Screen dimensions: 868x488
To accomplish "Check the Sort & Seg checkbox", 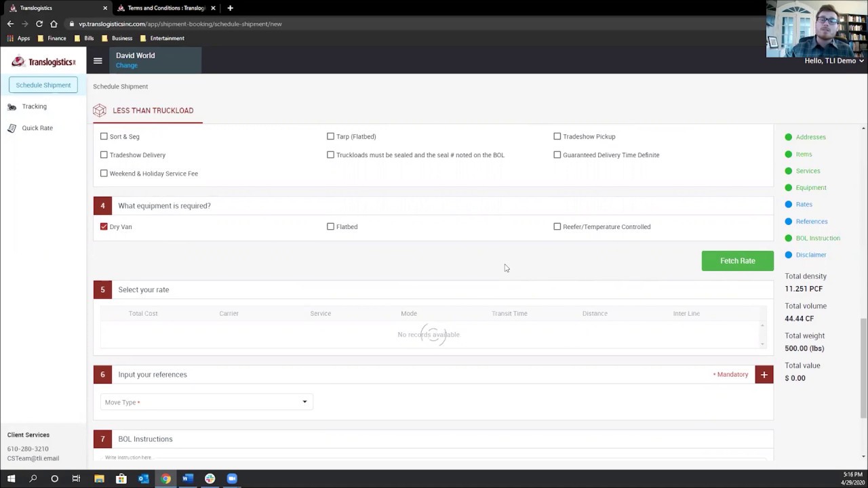I will (104, 136).
